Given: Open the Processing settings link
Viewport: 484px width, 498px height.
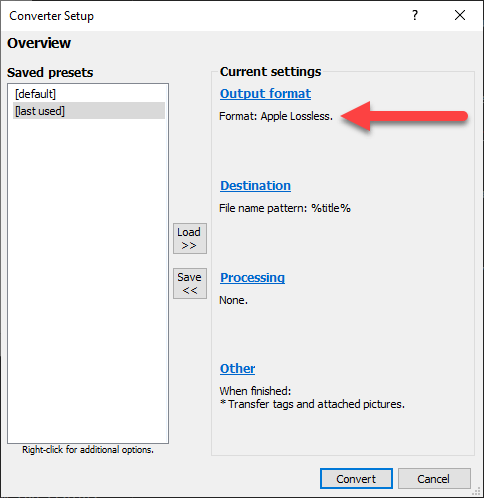Looking at the screenshot, I should [252, 278].
